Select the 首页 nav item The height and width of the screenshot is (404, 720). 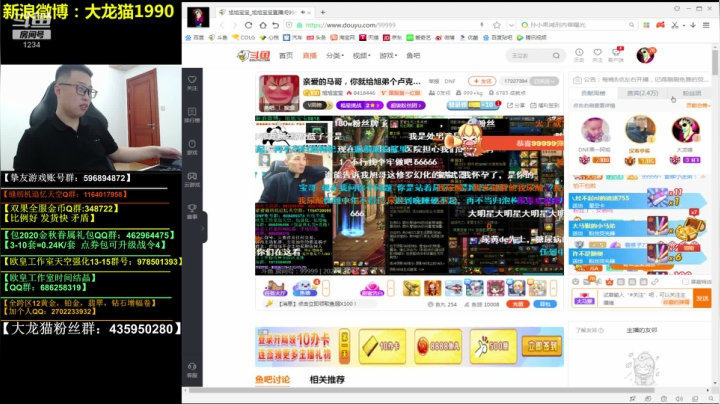(286, 56)
